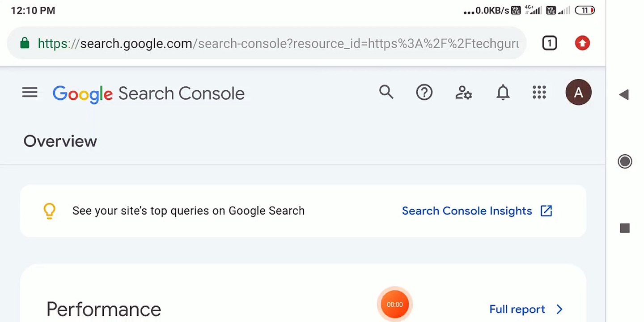Viewport: 644px width, 322px height.
Task: Click "See your site's top queries on Google Search"
Action: coord(188,211)
